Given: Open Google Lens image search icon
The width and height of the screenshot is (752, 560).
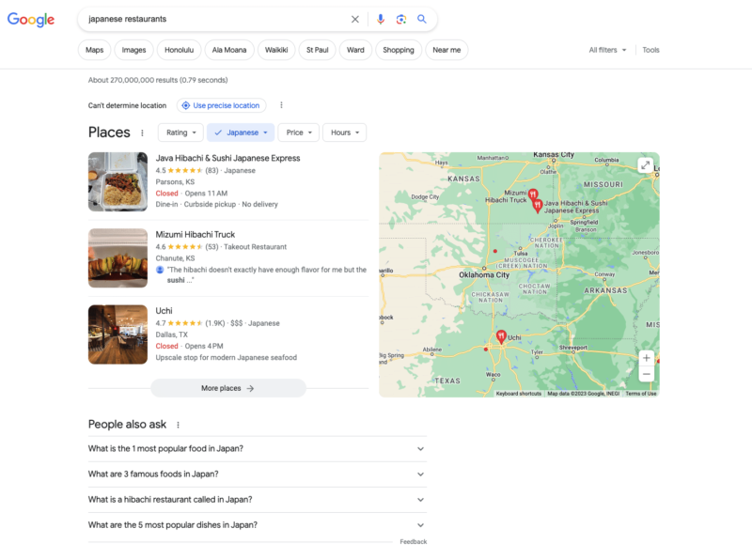Looking at the screenshot, I should [401, 19].
